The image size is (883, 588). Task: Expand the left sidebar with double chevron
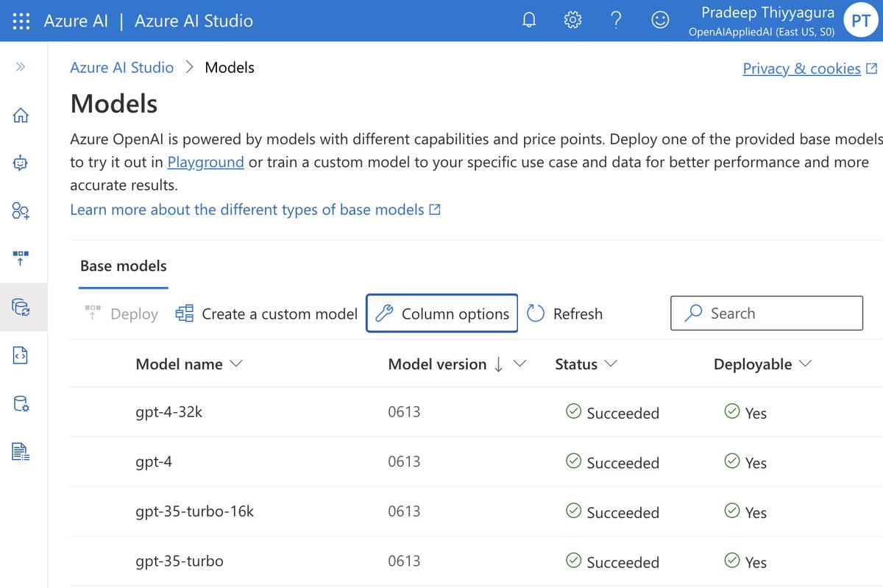tap(21, 67)
